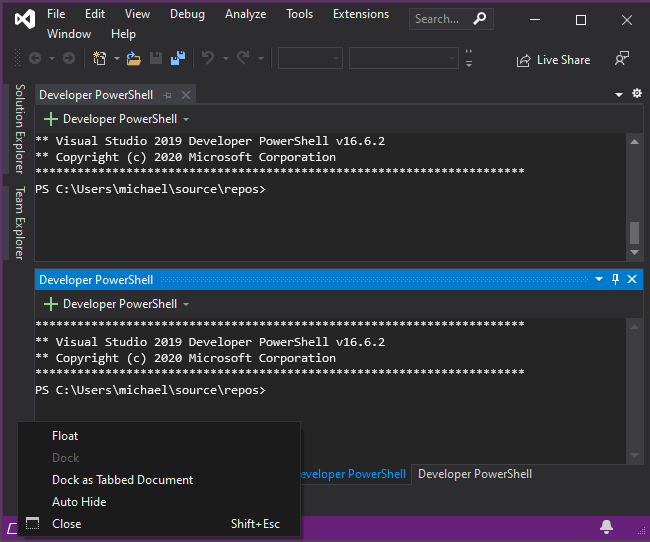Select Dock as Tabbed Document
The image size is (650, 542).
coord(159,480)
